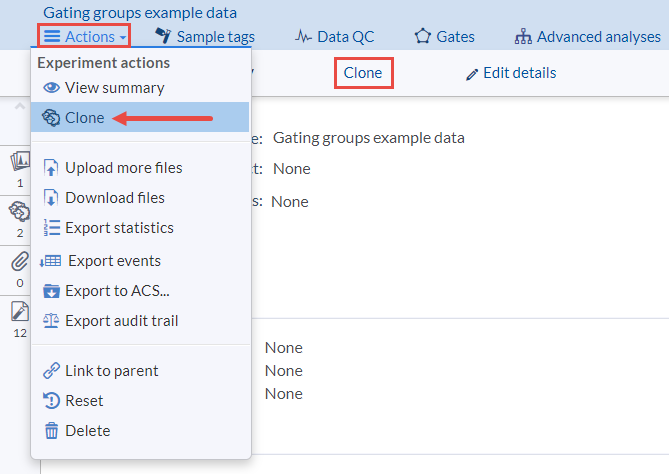669x474 pixels.
Task: Open the attachments paperclip in the sidebar
Action: (x=20, y=262)
